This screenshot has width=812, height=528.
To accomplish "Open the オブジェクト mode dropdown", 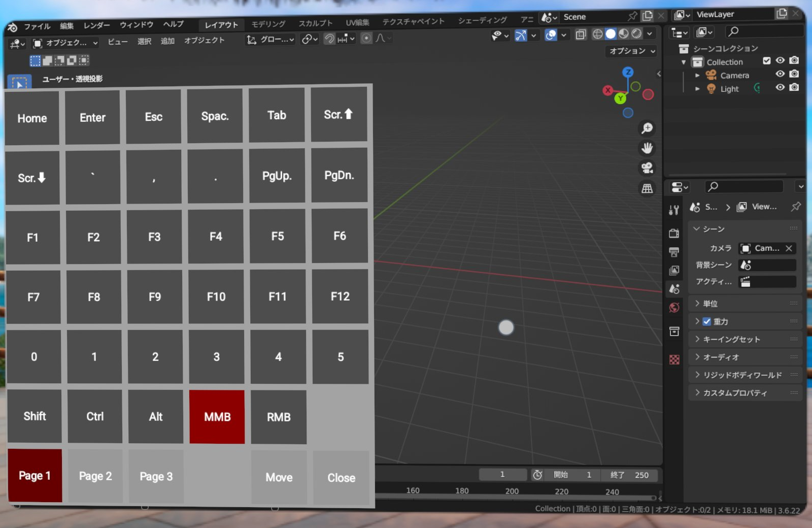I will click(x=65, y=43).
